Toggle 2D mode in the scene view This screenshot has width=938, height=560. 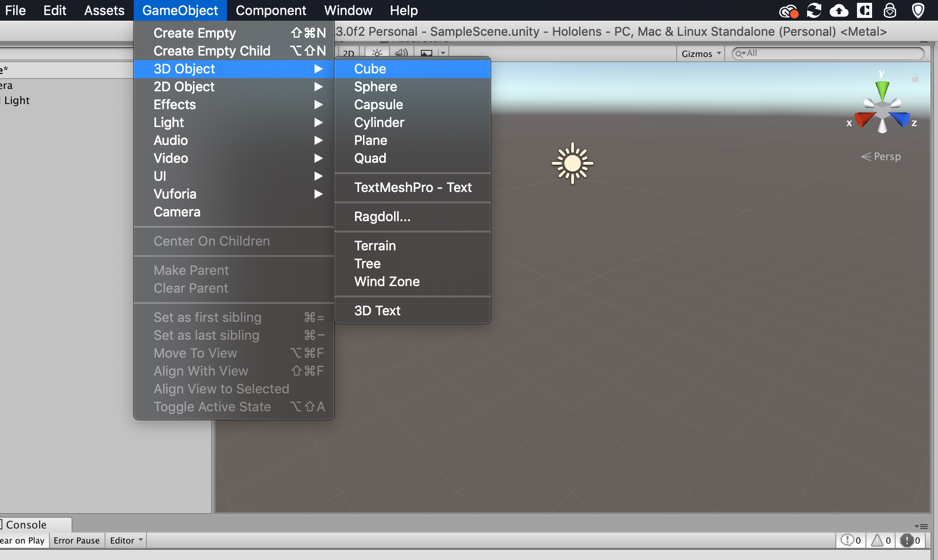coord(348,53)
